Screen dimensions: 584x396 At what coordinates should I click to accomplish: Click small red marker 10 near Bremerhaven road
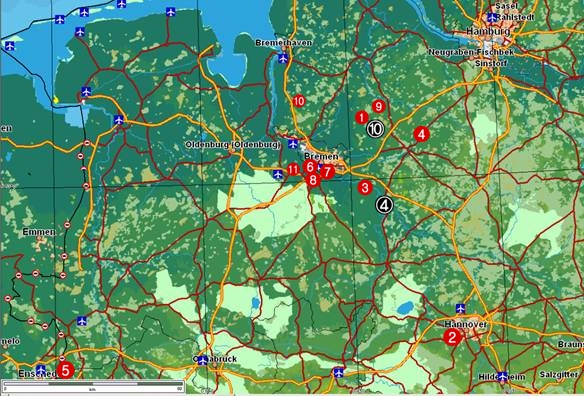pyautogui.click(x=299, y=101)
